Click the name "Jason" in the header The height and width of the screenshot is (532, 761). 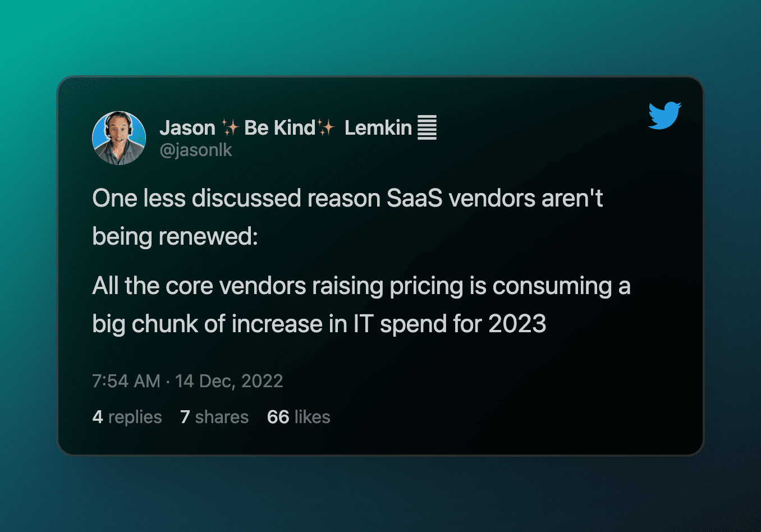187,128
